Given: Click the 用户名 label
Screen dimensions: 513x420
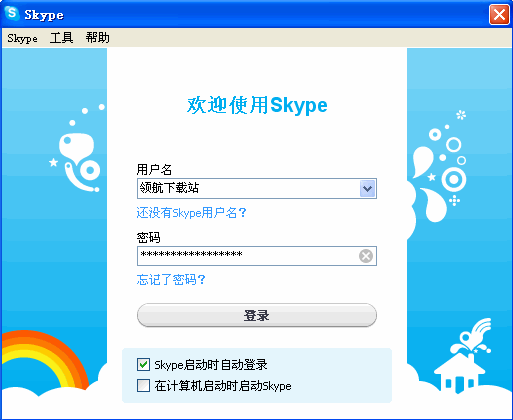Looking at the screenshot, I should coord(154,170).
